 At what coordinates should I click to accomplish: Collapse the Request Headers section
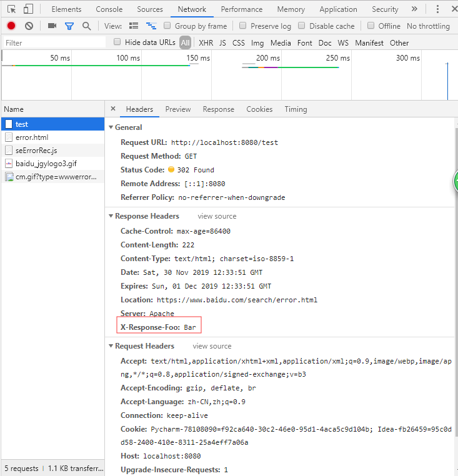[x=111, y=346]
